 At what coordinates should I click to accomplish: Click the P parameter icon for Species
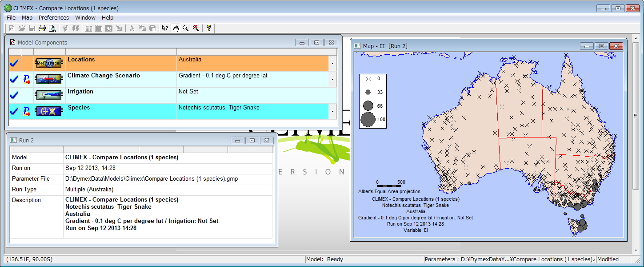[27, 111]
